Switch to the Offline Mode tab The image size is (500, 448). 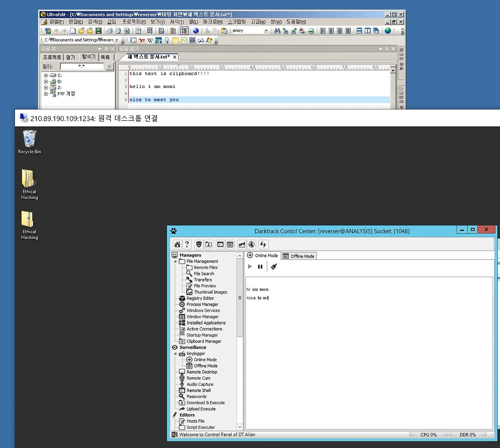299,256
